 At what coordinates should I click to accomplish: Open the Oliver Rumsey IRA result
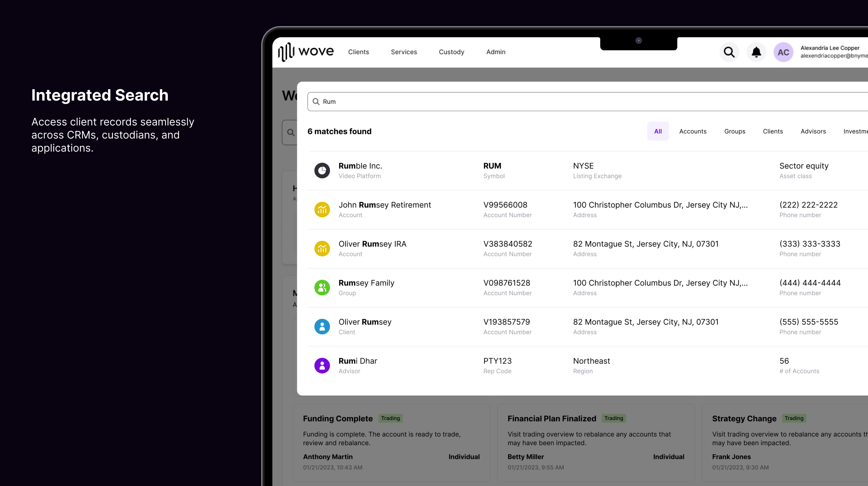pyautogui.click(x=587, y=249)
